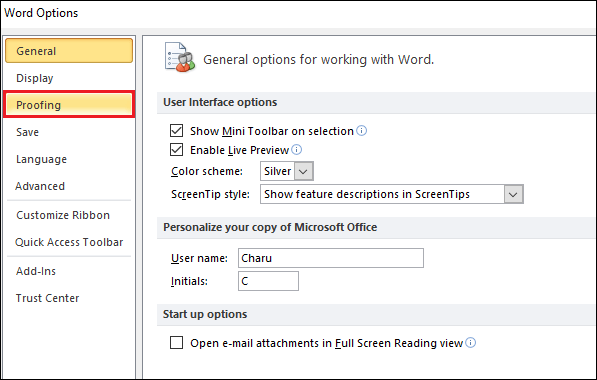Click the User name field containing Charu
Viewport: 597px width, 380px height.
[331, 258]
